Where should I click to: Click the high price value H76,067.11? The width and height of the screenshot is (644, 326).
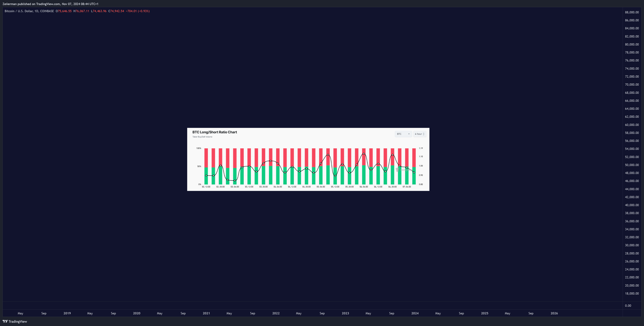(81, 11)
